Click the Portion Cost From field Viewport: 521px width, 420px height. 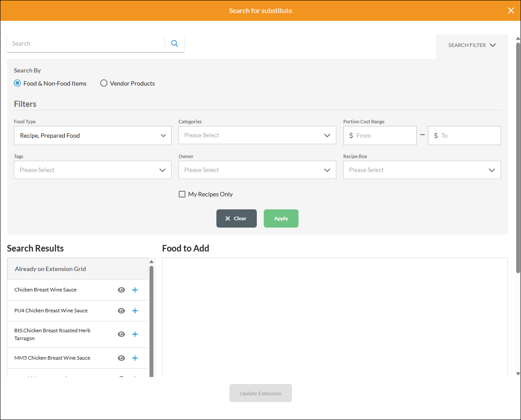point(380,136)
